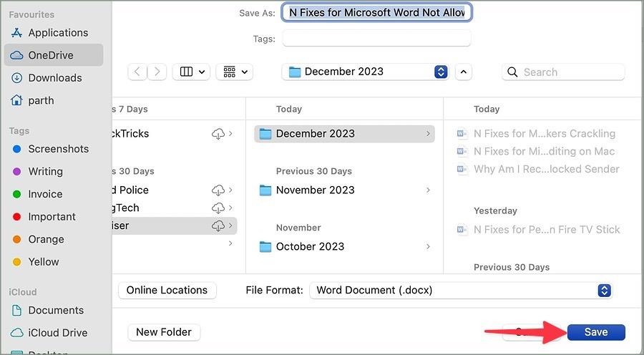Select the gTech folder row
The image size is (644, 355).
(x=175, y=208)
